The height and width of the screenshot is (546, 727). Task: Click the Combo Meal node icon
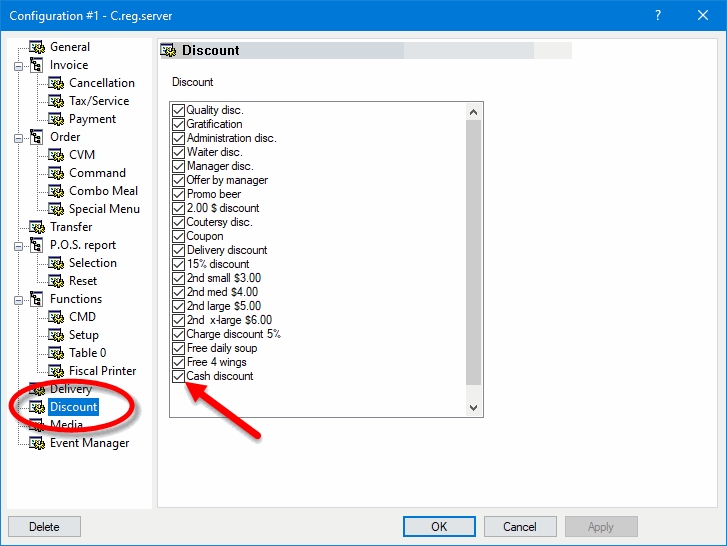[56, 191]
